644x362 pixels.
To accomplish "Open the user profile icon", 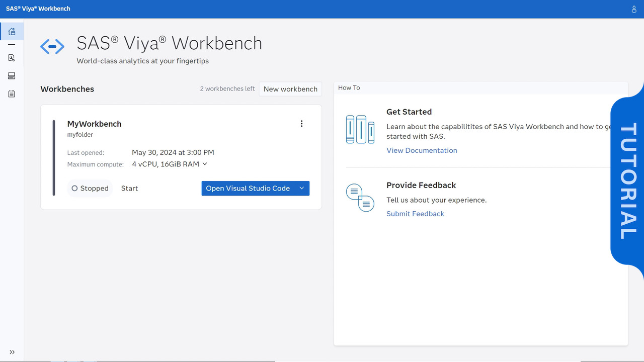I will coord(634,9).
